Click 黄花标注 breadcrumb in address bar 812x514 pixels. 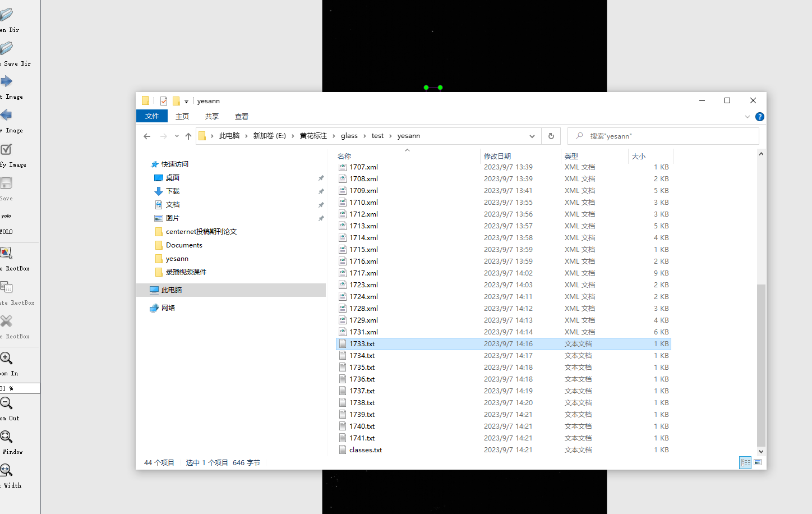point(313,136)
